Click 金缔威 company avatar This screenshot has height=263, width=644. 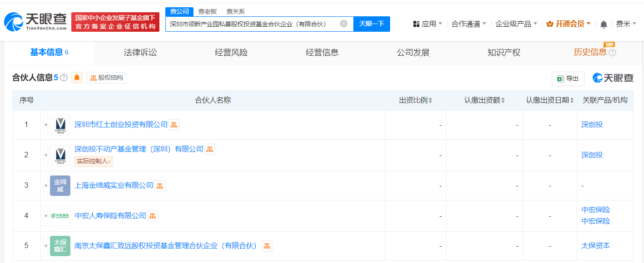(x=60, y=185)
